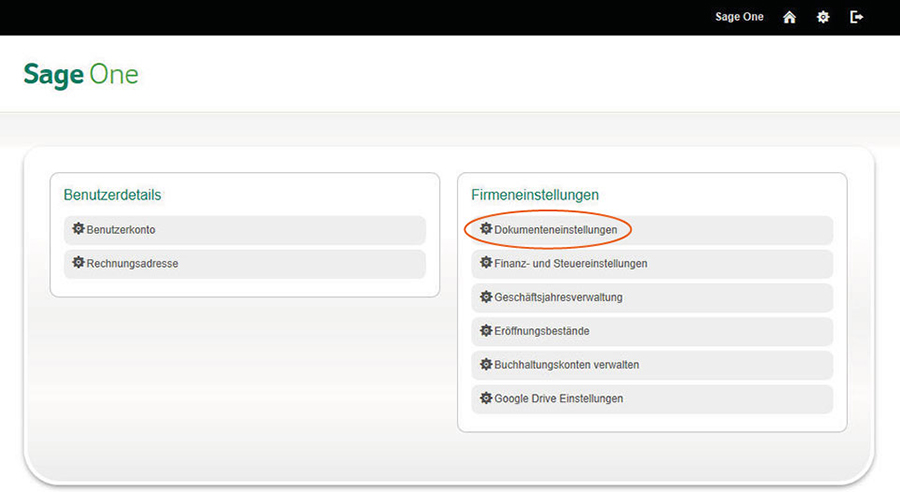The width and height of the screenshot is (900, 492).
Task: Open Dokumenteneinstellungen
Action: coord(652,230)
